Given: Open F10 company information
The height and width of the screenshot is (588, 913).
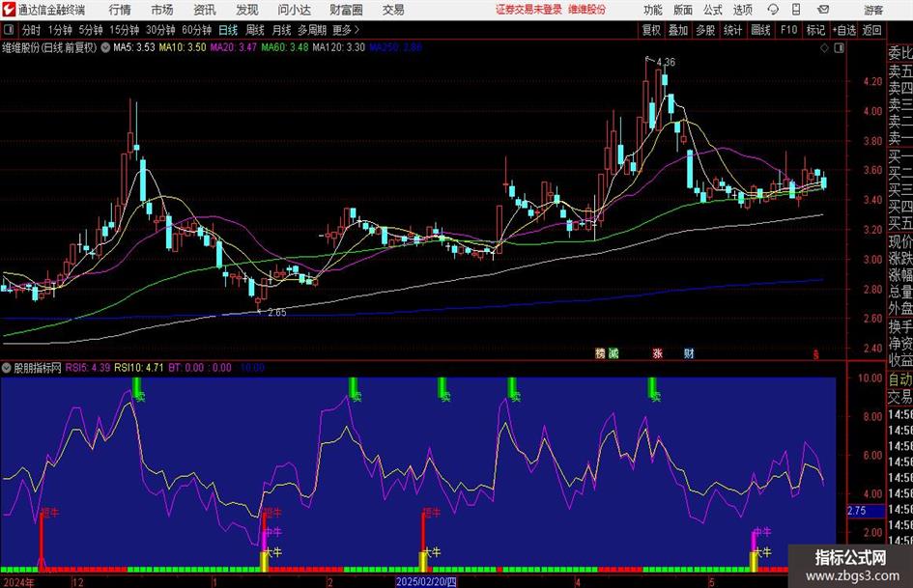Looking at the screenshot, I should tap(788, 30).
